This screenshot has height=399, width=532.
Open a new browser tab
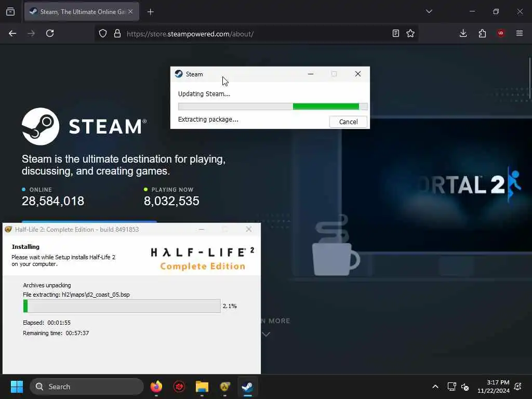(x=151, y=12)
